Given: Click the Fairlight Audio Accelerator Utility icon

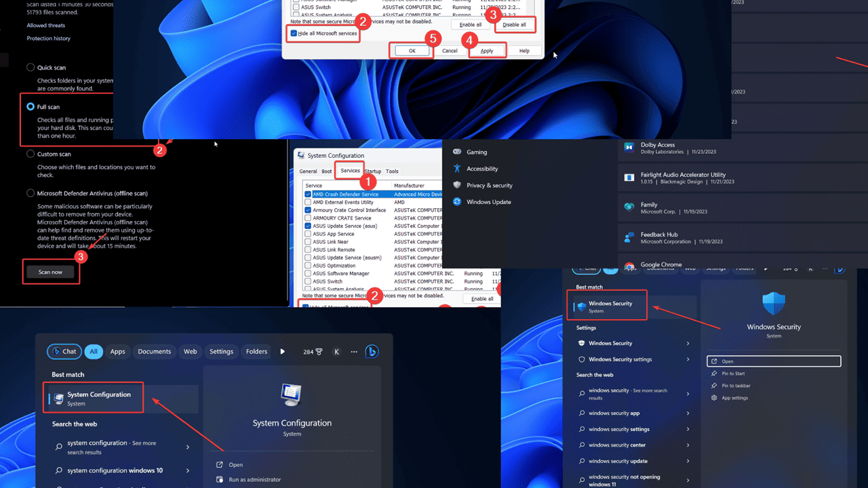Looking at the screenshot, I should 629,178.
